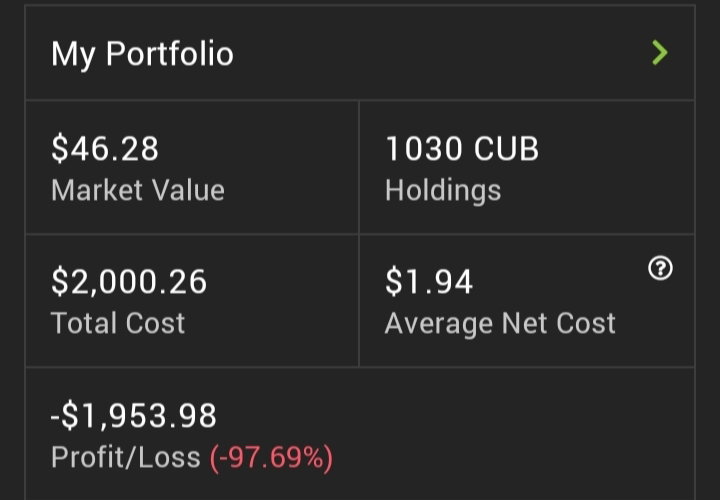Click the CUB ticker symbol text
The height and width of the screenshot is (500, 720).
click(506, 149)
